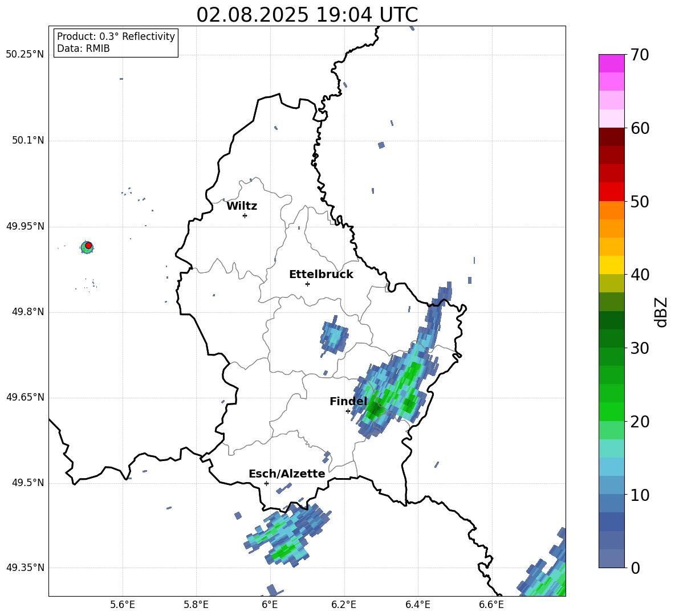Select the Findel city label
The width and height of the screenshot is (675, 616).
click(348, 401)
